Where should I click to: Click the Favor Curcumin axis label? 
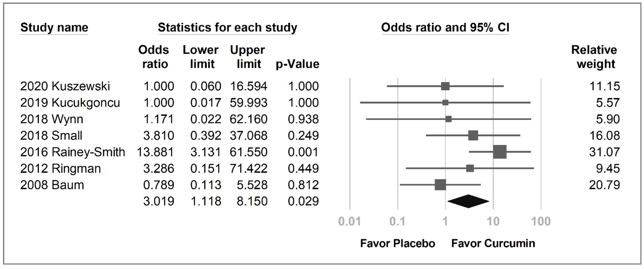pos(493,243)
